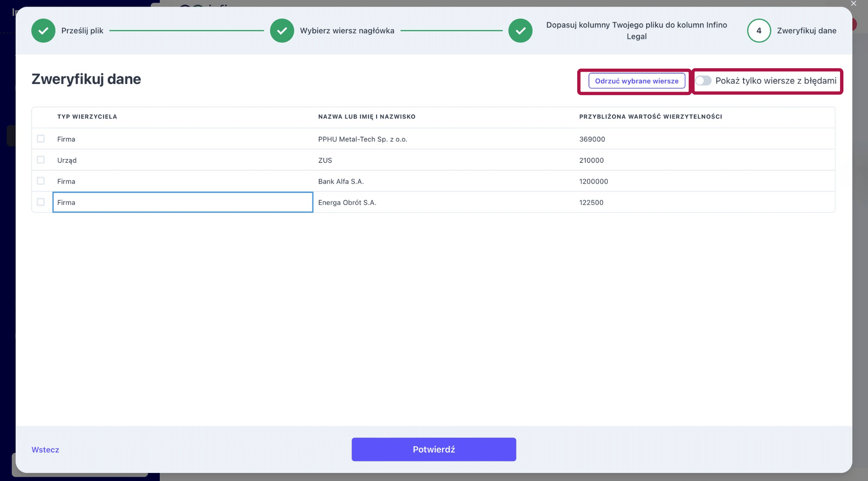Select the Urząd creditor type cell
The width and height of the screenshot is (868, 481).
(x=183, y=160)
